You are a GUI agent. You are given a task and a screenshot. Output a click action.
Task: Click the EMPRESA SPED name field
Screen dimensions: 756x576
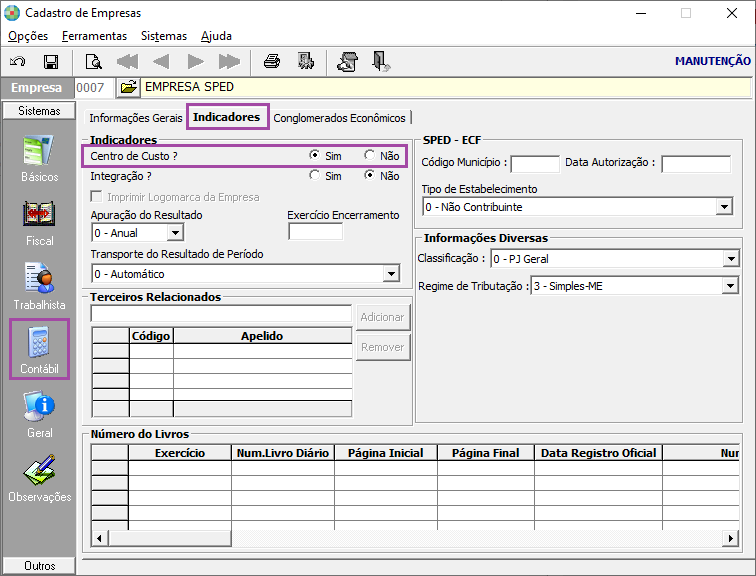[446, 87]
